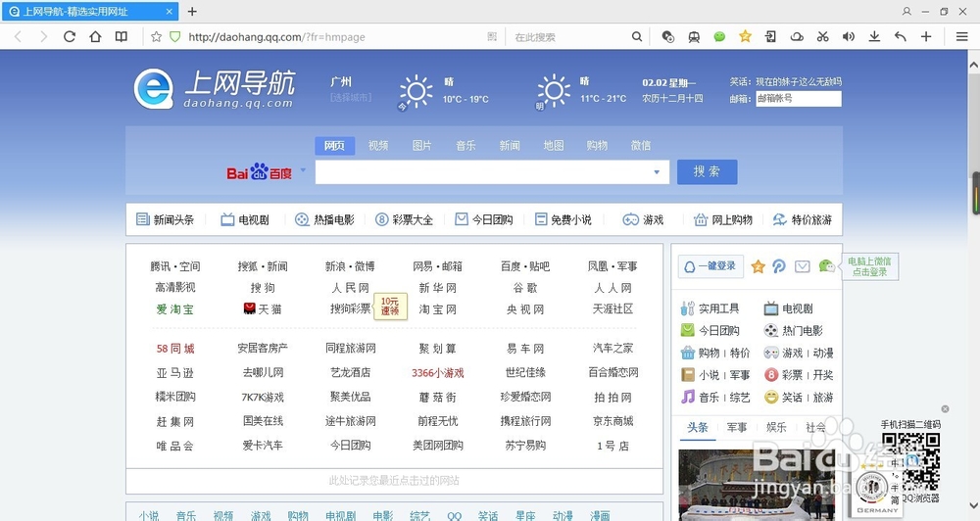The width and height of the screenshot is (980, 521).
Task: Click the 电脑上微信 点击登录 tooltip
Action: coord(869,266)
